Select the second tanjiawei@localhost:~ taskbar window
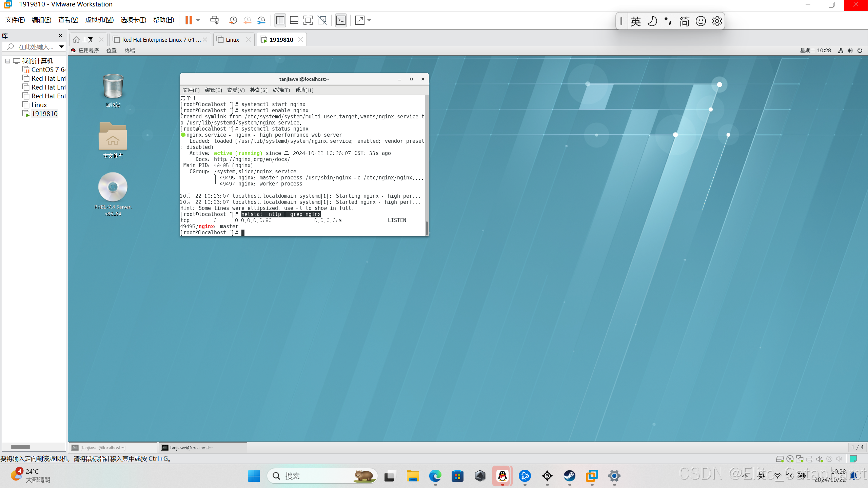 [x=203, y=448]
